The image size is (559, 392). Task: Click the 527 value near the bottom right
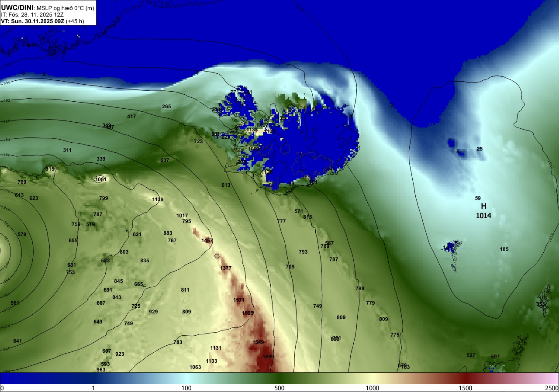[x=471, y=355]
